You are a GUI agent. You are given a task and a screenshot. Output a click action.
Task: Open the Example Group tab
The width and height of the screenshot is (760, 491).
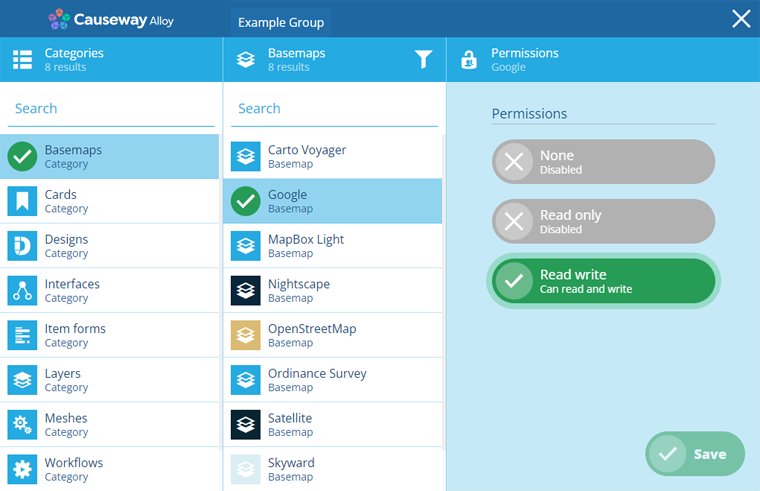pos(281,22)
